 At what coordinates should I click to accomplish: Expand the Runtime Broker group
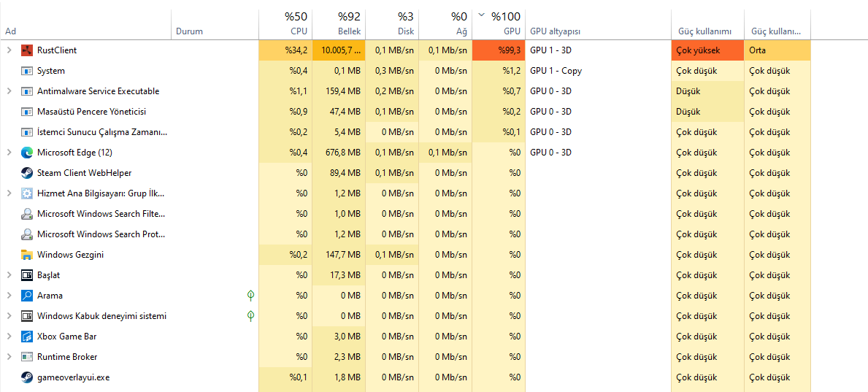click(x=9, y=357)
